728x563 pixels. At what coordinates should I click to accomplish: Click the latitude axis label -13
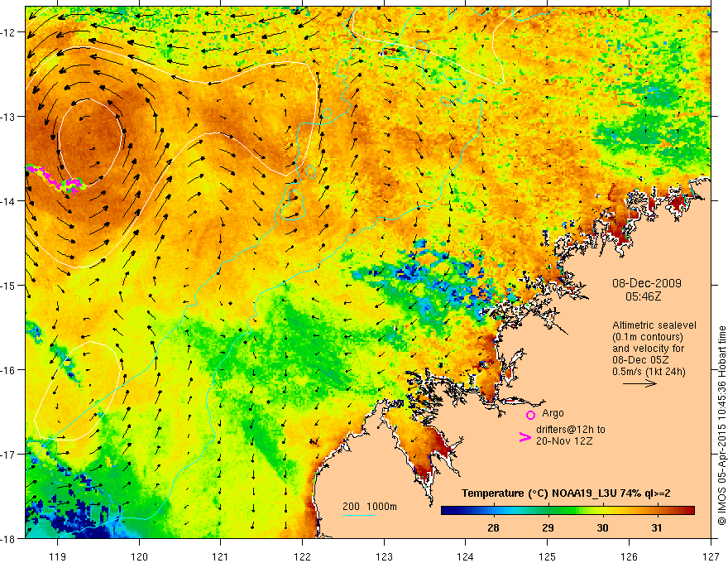pyautogui.click(x=8, y=117)
